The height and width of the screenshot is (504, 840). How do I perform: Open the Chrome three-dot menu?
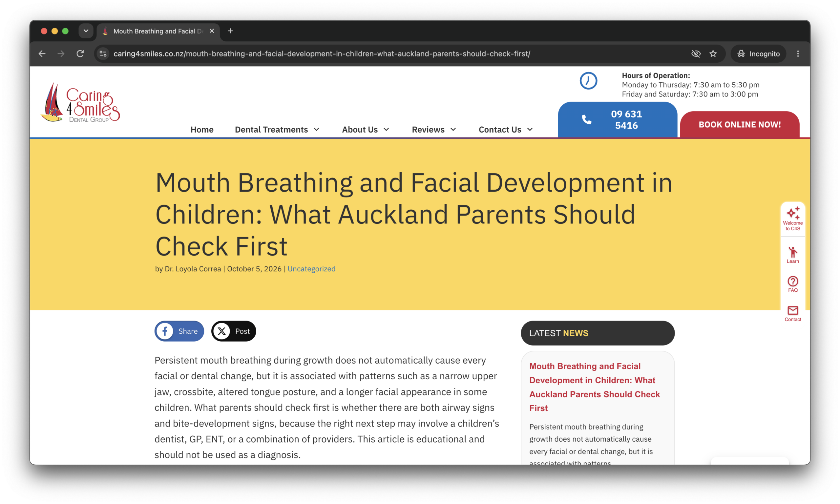click(x=798, y=54)
